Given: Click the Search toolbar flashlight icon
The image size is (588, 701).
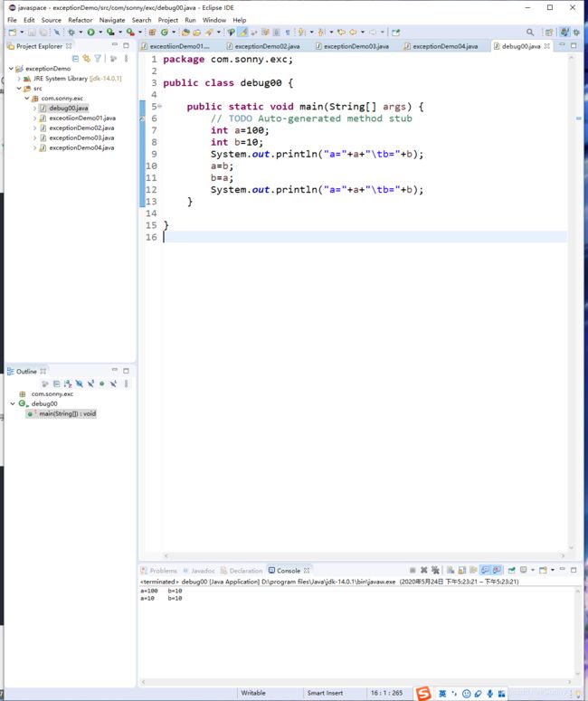Looking at the screenshot, I should [209, 33].
